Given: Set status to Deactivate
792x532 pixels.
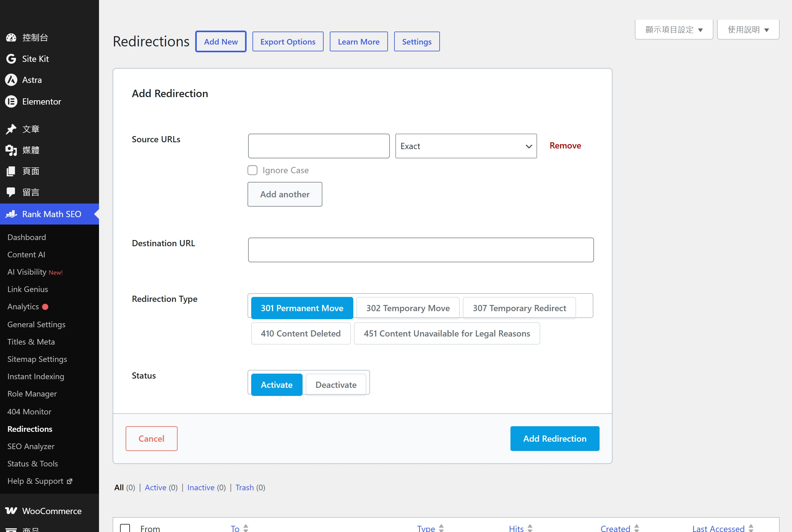Looking at the screenshot, I should click(x=336, y=385).
